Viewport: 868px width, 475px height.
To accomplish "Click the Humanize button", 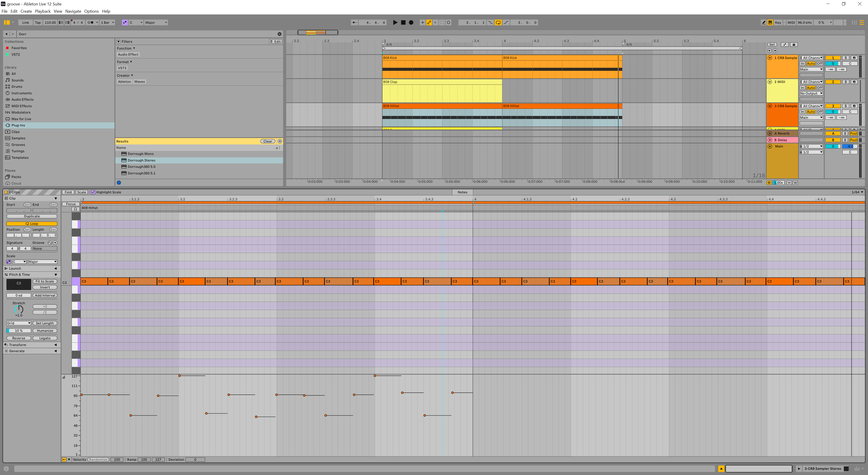I will (45, 331).
